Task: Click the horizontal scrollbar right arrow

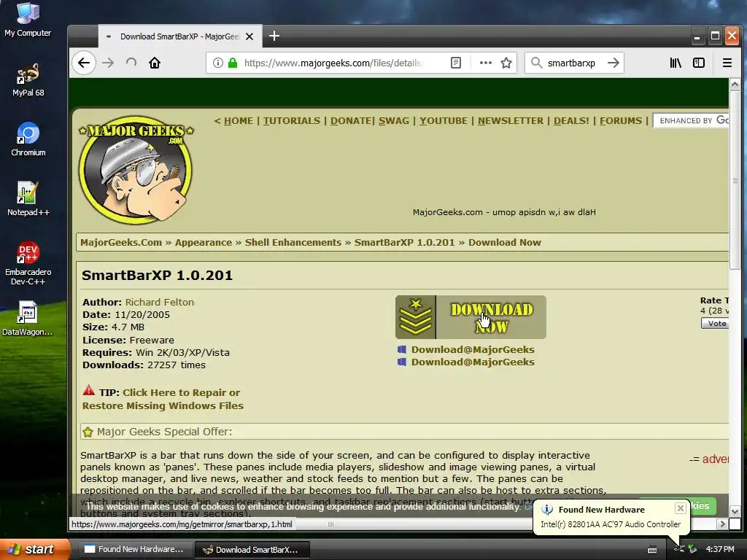Action: pyautogui.click(x=723, y=524)
